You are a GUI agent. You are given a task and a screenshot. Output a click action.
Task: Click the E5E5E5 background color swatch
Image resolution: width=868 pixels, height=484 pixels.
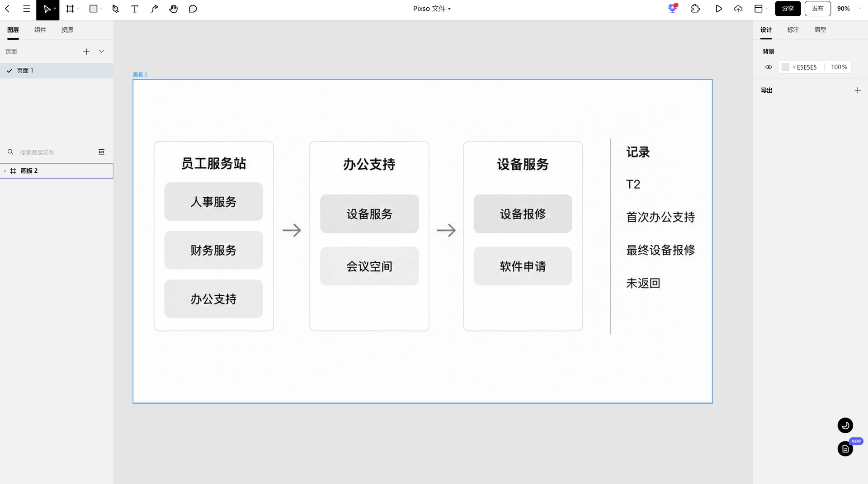(x=786, y=67)
